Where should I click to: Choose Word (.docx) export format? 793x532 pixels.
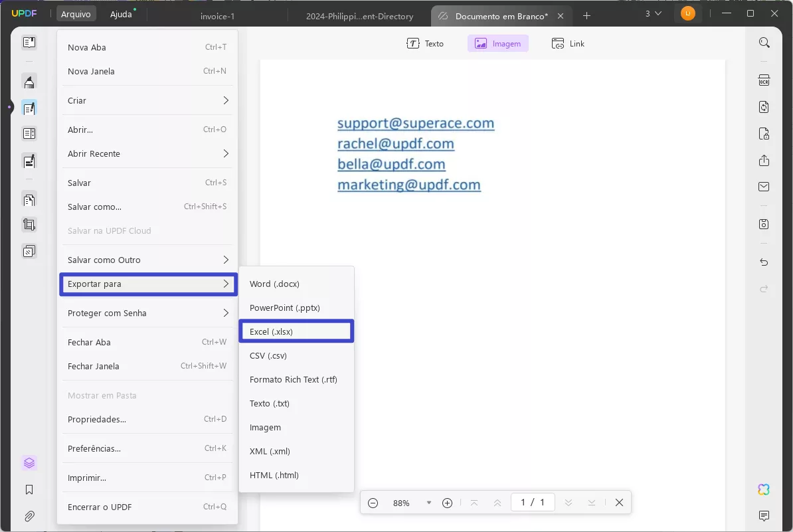tap(296, 284)
